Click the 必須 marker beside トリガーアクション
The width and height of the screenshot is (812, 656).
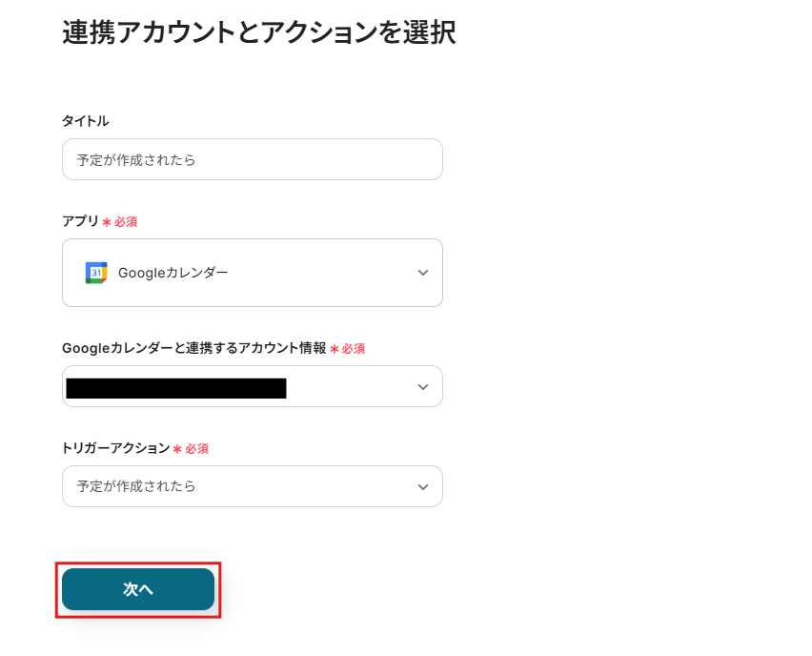197,449
